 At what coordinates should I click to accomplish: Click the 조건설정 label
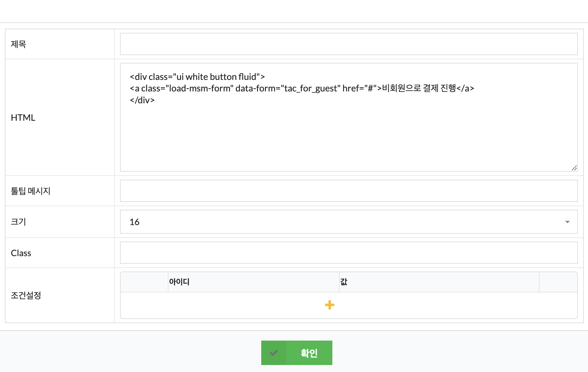[26, 295]
